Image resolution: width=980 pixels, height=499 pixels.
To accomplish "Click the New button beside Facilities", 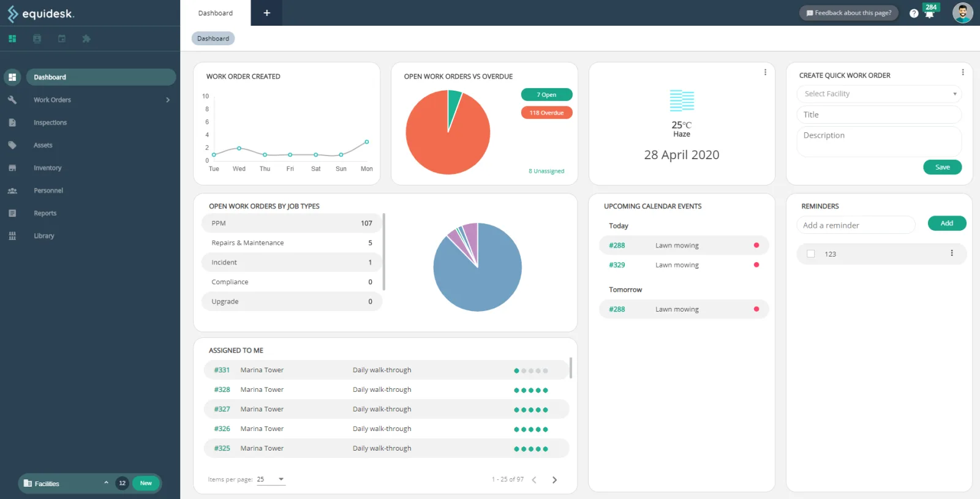I will [x=146, y=483].
